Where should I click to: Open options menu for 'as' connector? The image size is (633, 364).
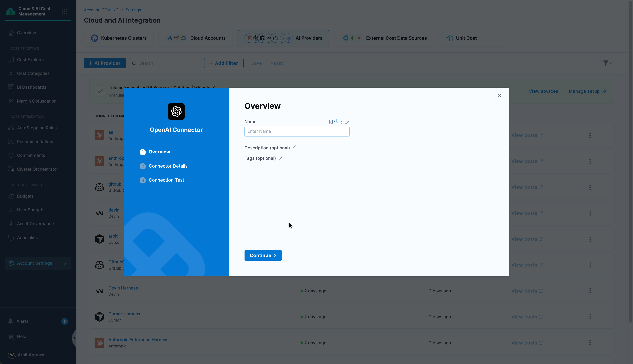(590, 135)
